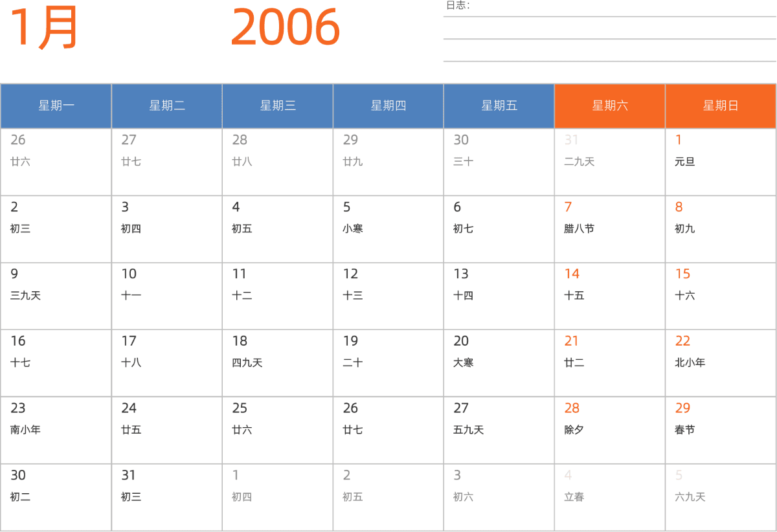Select greyed February 3 labeled 初六
This screenshot has width=777, height=532.
point(499,498)
